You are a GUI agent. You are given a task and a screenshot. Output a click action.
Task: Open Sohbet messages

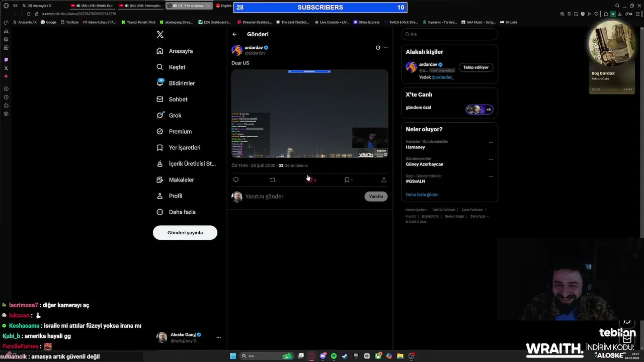(173, 99)
